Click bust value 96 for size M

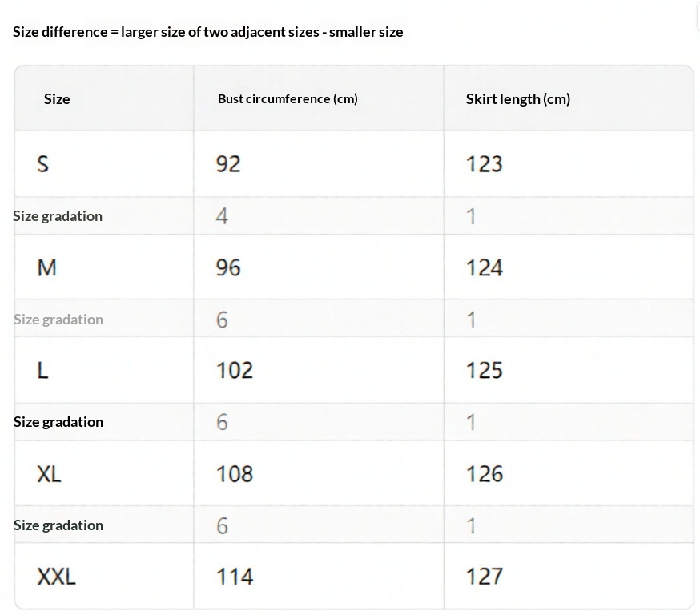228,267
